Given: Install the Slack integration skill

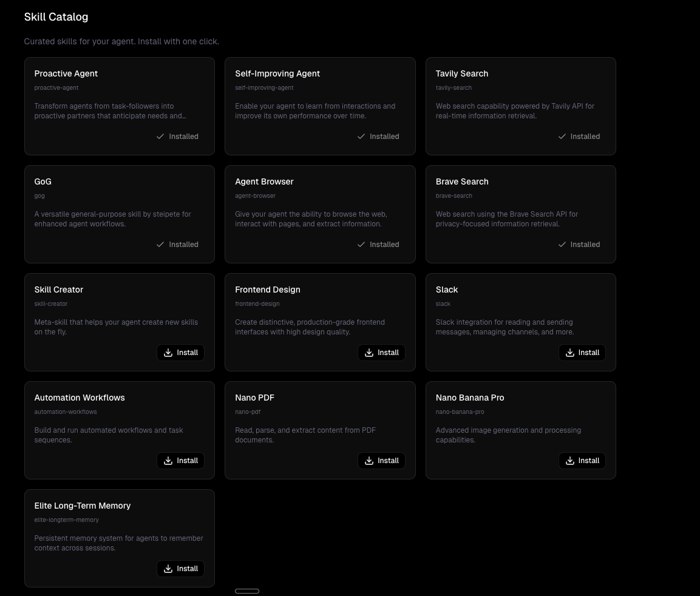Looking at the screenshot, I should click(582, 353).
